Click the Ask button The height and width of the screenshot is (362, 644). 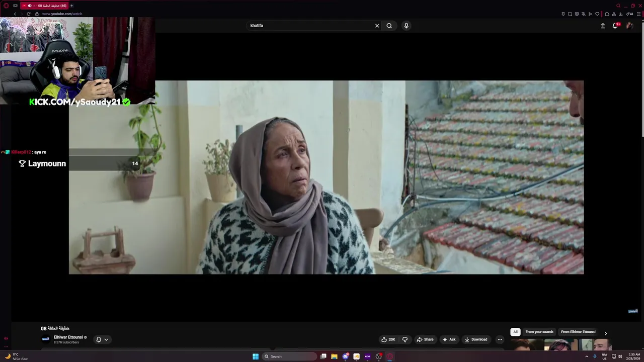[x=449, y=339]
